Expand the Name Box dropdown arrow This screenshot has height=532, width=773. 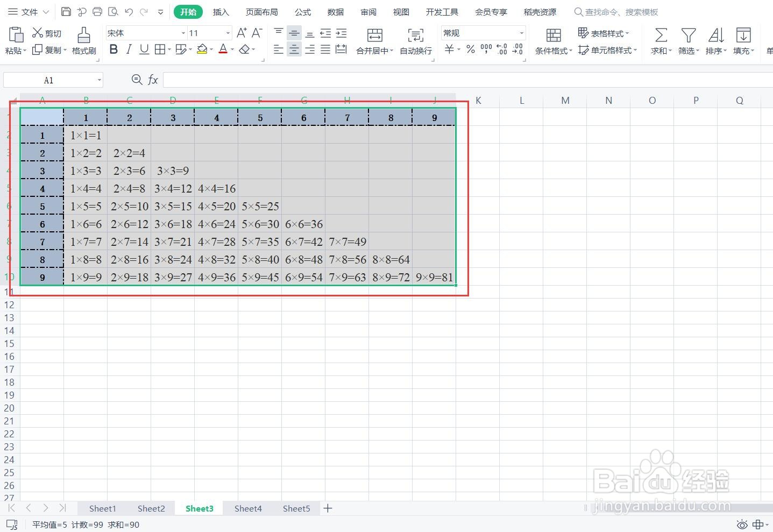tap(100, 80)
